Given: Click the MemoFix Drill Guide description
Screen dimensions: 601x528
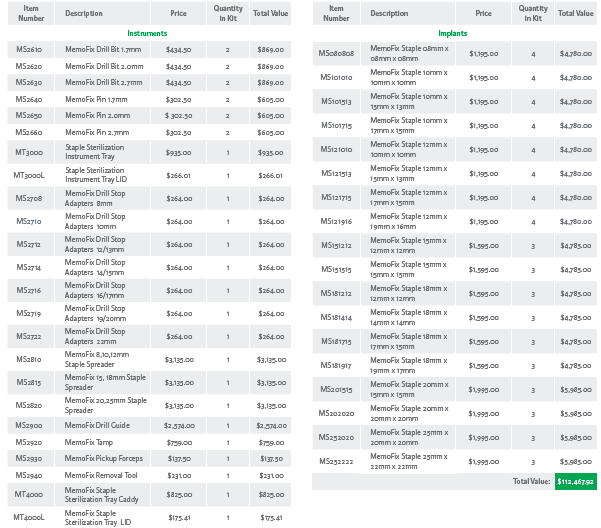Looking at the screenshot, I should [99, 425].
